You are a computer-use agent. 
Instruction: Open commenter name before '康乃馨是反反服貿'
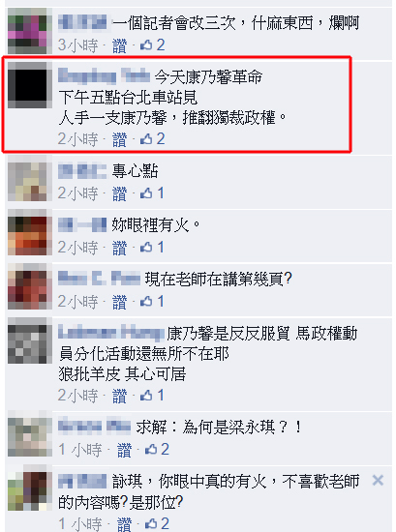click(x=111, y=333)
